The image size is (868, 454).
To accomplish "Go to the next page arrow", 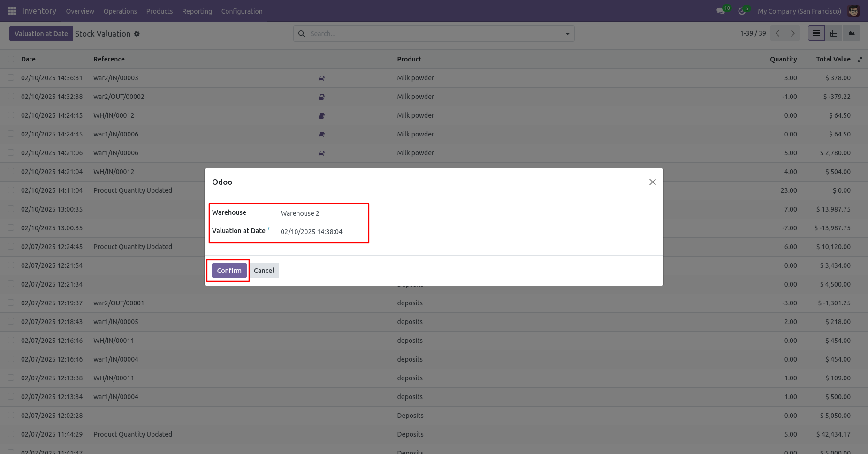I will pyautogui.click(x=793, y=33).
